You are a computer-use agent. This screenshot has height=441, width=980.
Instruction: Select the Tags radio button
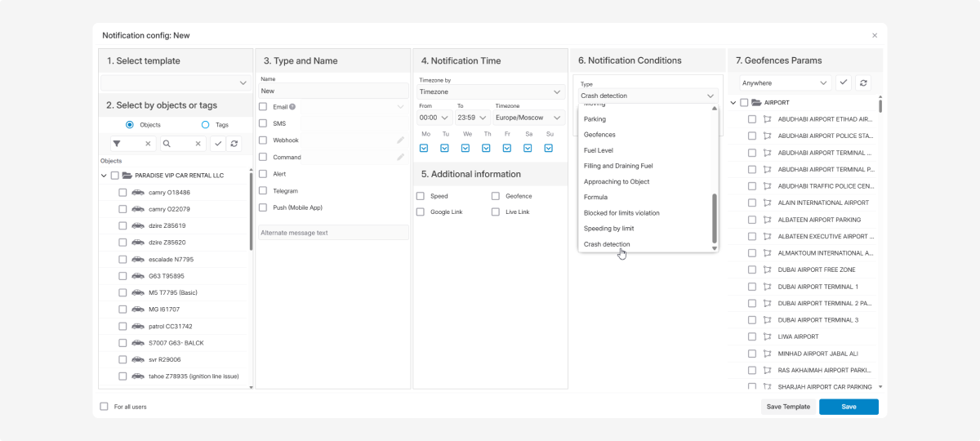tap(205, 125)
